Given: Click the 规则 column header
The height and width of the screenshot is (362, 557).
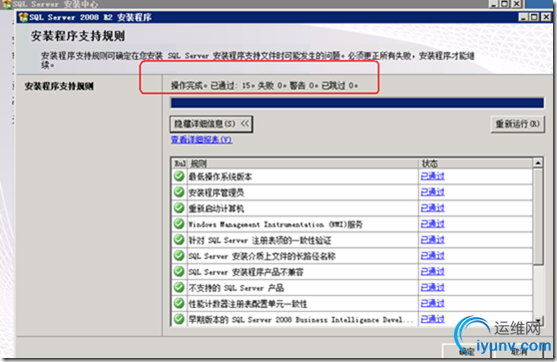Looking at the screenshot, I should click(x=302, y=163).
